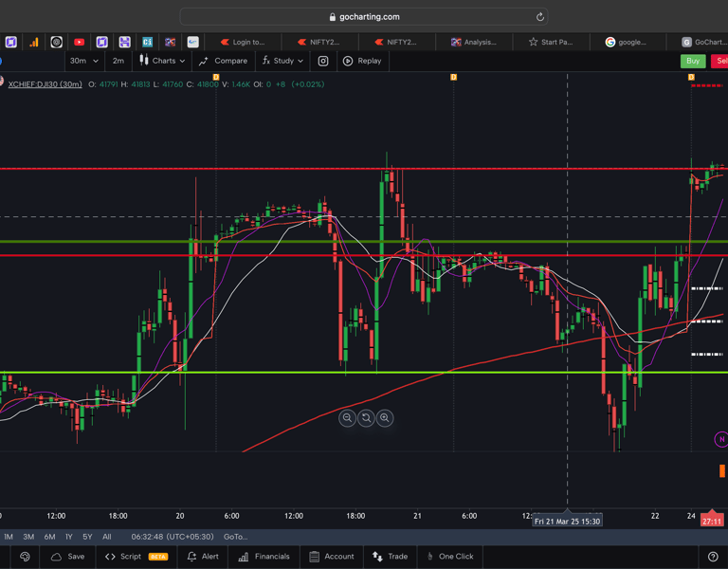Click the 20 date label on the time axis

180,516
